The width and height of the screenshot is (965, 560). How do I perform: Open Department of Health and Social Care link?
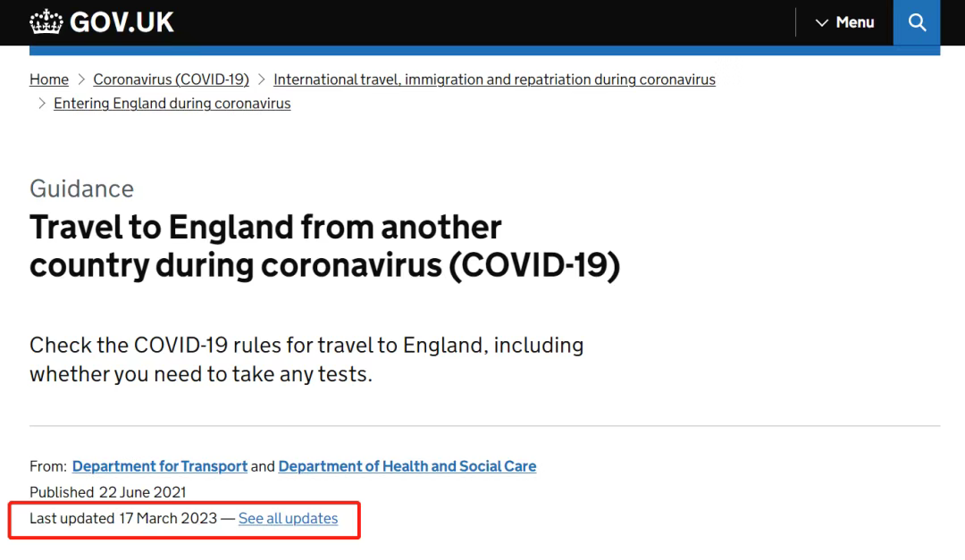(x=407, y=466)
